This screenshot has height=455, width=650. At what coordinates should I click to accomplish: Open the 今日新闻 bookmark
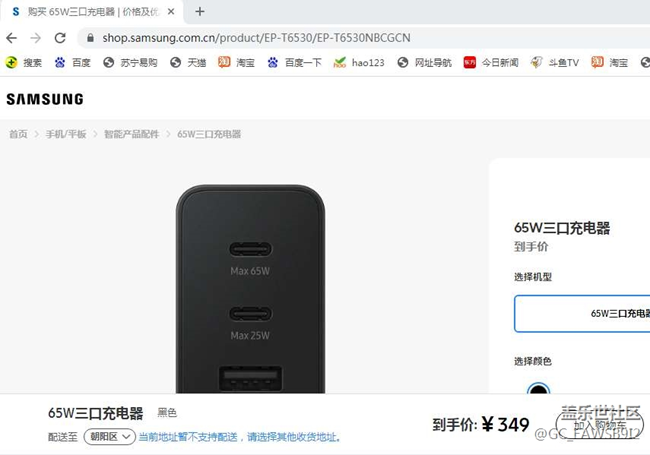491,63
